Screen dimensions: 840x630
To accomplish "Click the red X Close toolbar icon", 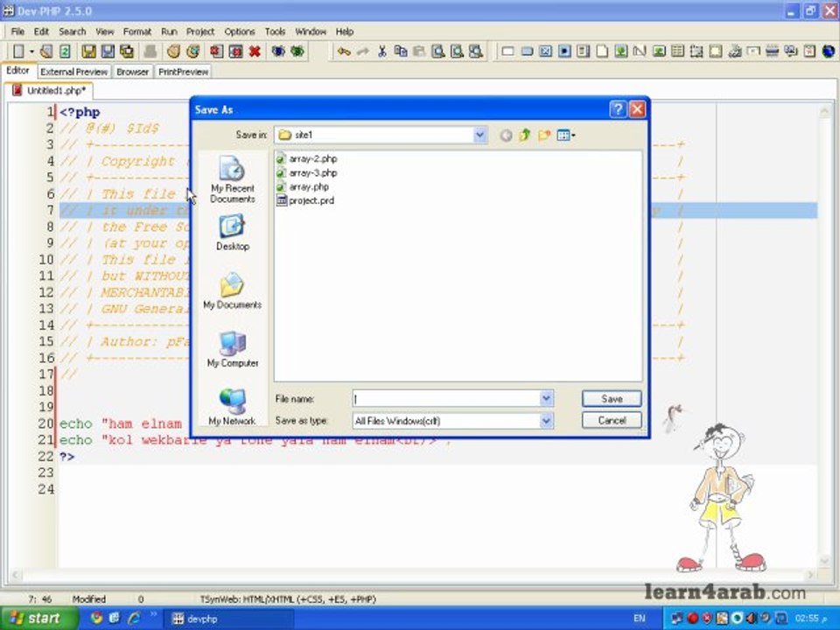I will [255, 52].
